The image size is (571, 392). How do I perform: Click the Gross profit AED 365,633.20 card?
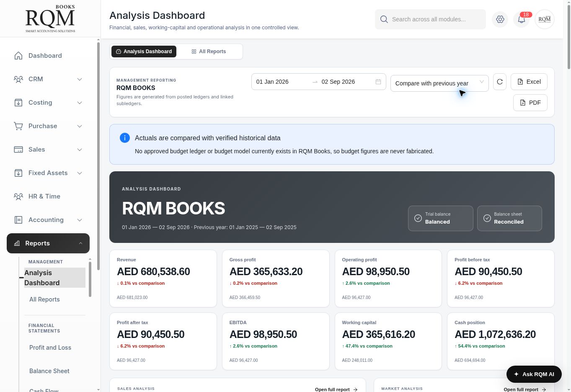(x=276, y=279)
